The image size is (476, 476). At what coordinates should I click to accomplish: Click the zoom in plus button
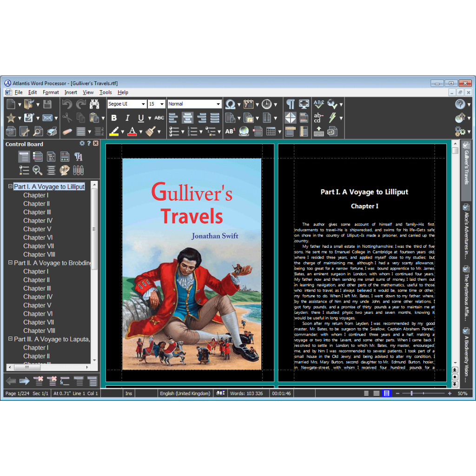[x=450, y=393]
